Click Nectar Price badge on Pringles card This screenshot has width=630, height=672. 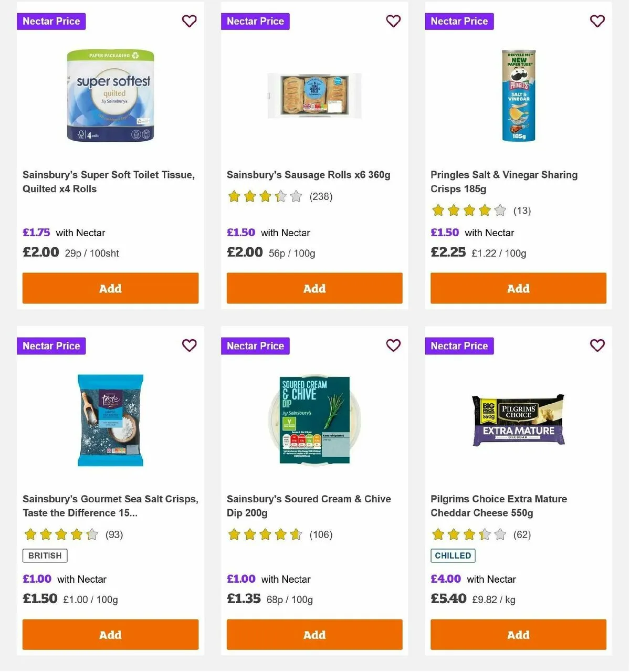coord(459,22)
